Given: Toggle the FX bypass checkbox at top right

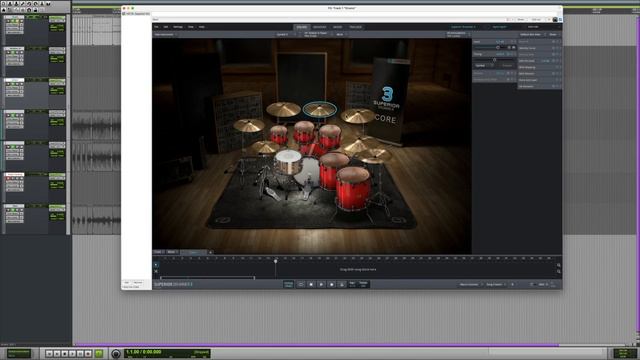Looking at the screenshot, I should (x=560, y=19).
